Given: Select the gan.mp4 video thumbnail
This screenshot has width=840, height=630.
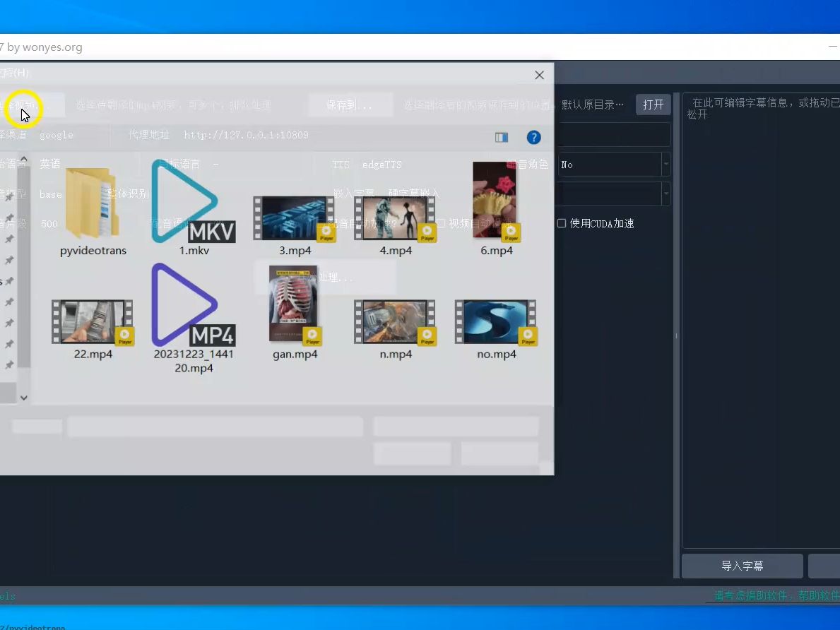Looking at the screenshot, I should [294, 305].
